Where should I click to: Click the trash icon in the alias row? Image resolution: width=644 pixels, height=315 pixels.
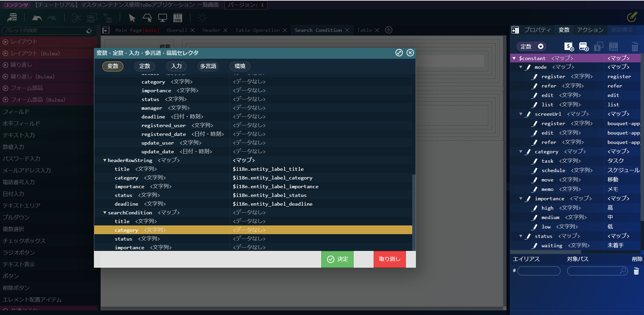click(636, 271)
